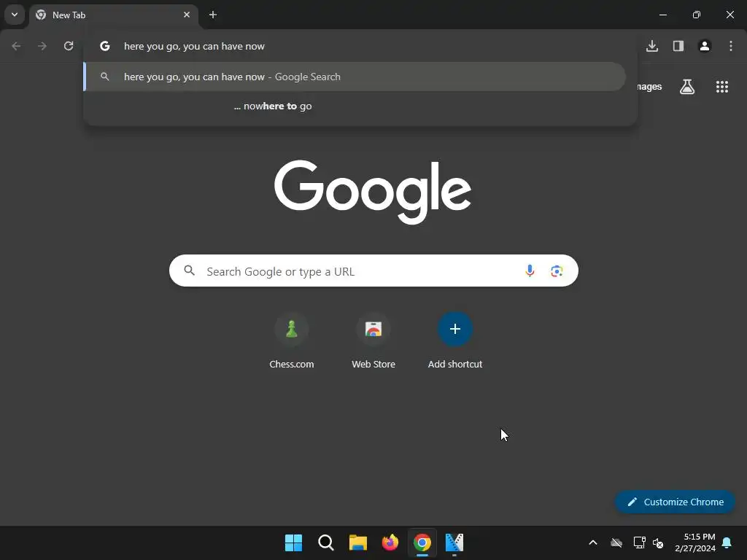The height and width of the screenshot is (560, 747).
Task: Toggle the side panel icon
Action: tap(678, 46)
